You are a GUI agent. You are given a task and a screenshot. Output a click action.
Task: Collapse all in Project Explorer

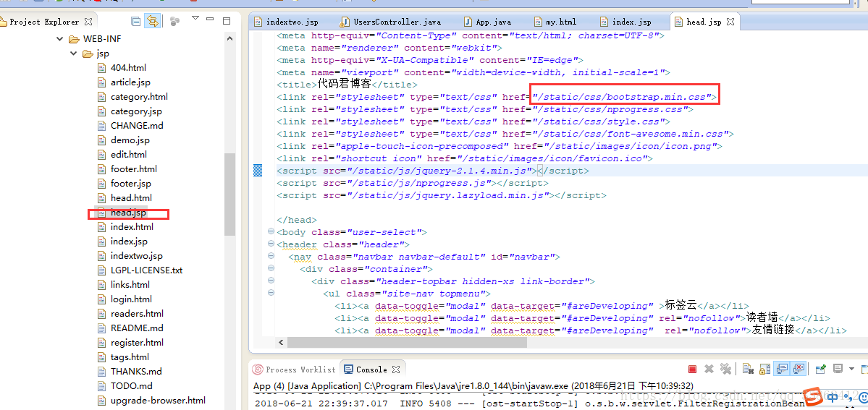click(135, 22)
